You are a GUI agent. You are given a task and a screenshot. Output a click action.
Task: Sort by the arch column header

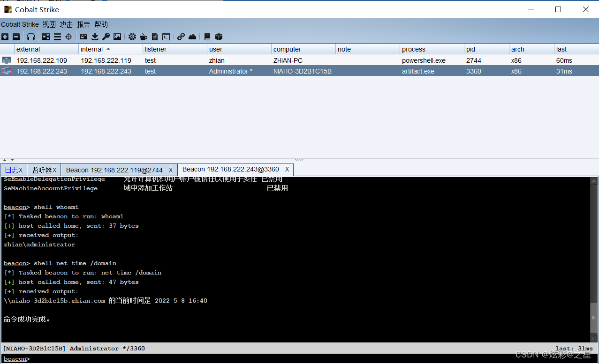[531, 49]
